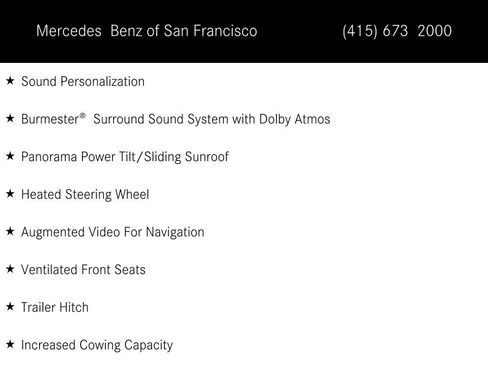Select the star beside Trailer Hitch
Viewport: 488px width, 366px height.
10,307
